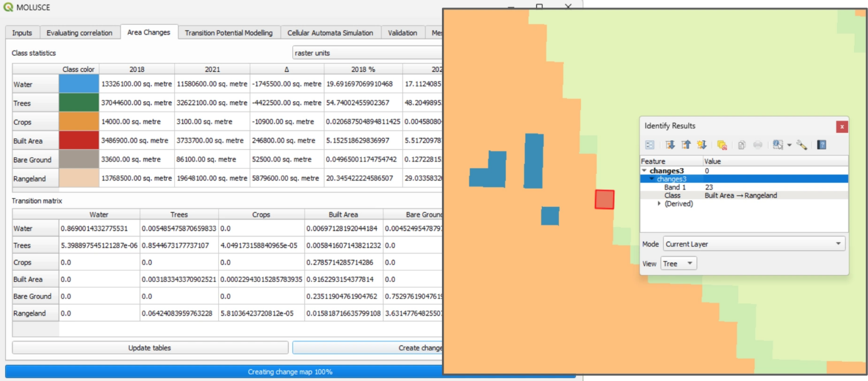868x381 pixels.
Task: Click the Built Area red color swatch
Action: coord(79,141)
